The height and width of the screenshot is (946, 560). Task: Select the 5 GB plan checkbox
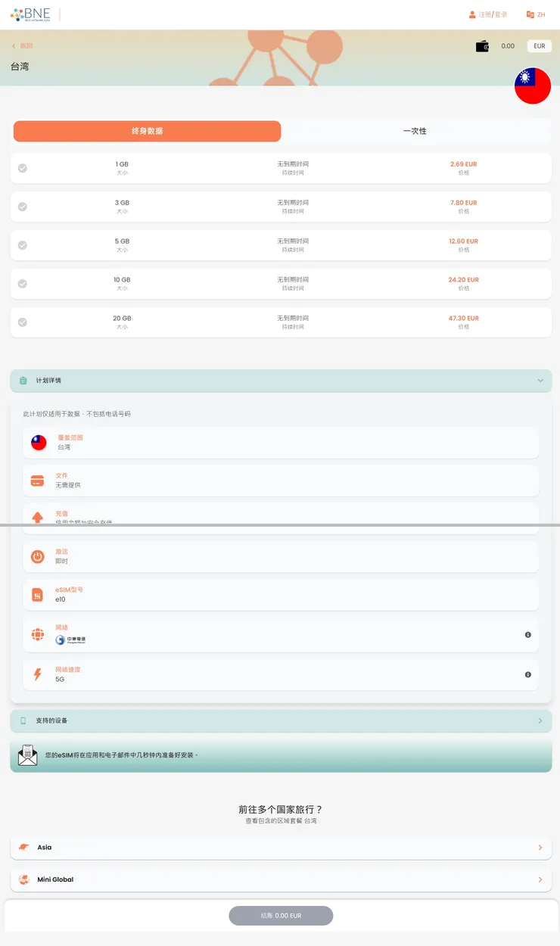coord(23,245)
